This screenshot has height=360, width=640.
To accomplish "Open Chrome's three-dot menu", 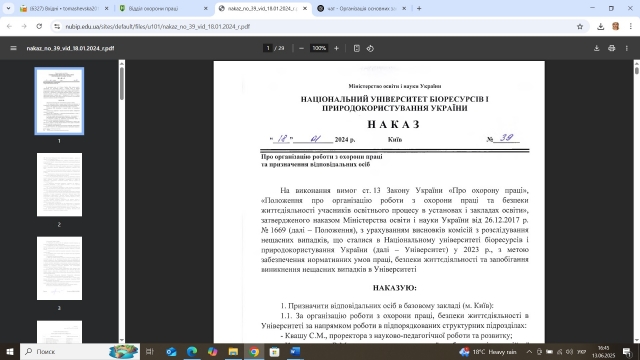I will 631,27.
